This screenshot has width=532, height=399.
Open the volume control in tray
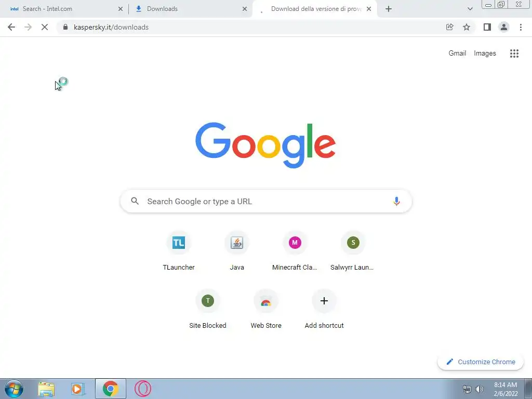click(480, 389)
